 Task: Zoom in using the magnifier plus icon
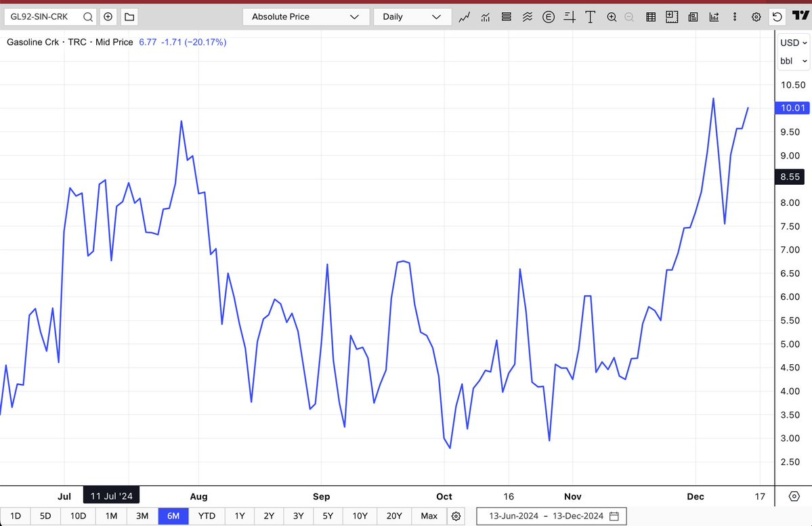(x=612, y=17)
